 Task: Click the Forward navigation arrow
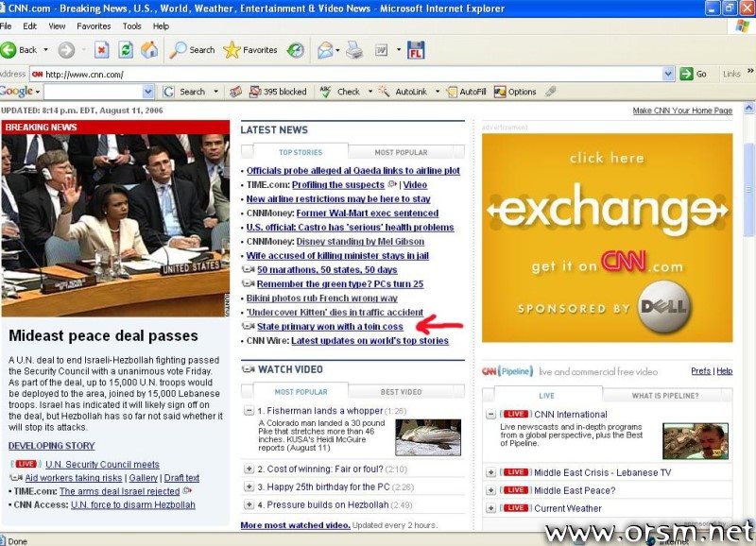(x=66, y=50)
